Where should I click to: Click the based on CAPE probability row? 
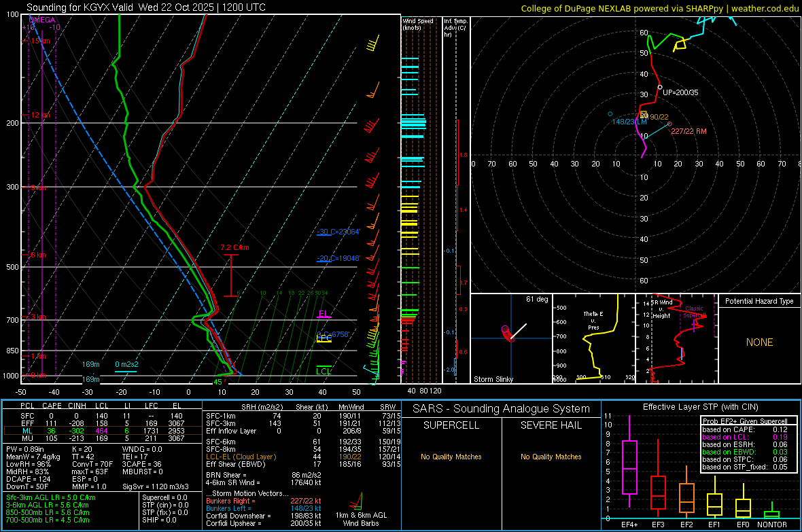(x=745, y=429)
